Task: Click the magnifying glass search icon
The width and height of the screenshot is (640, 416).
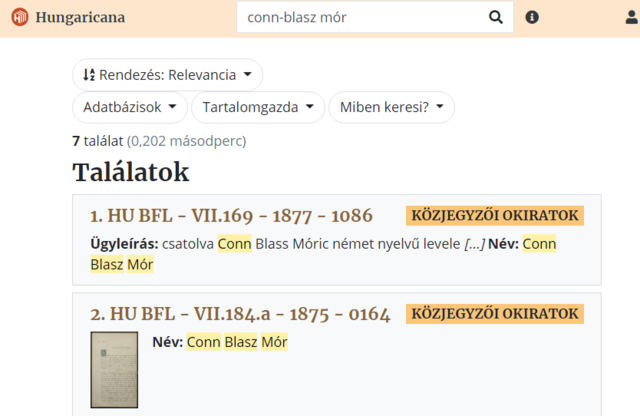Action: [x=496, y=17]
